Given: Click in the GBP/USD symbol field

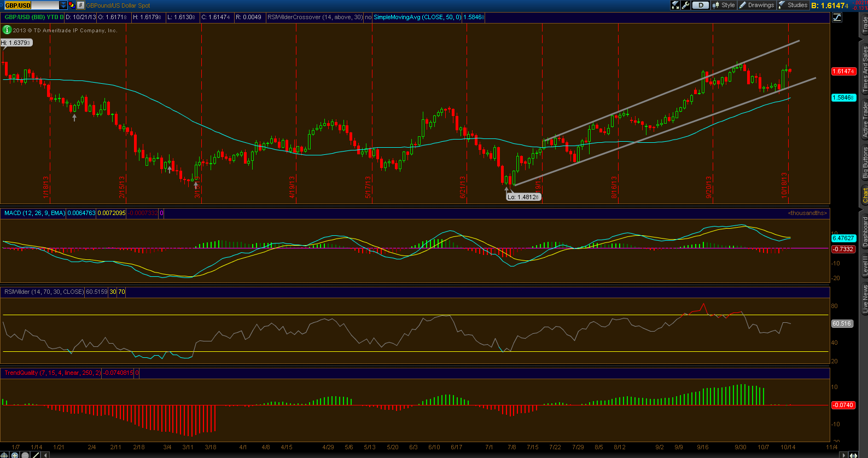Looking at the screenshot, I should 31,5.
